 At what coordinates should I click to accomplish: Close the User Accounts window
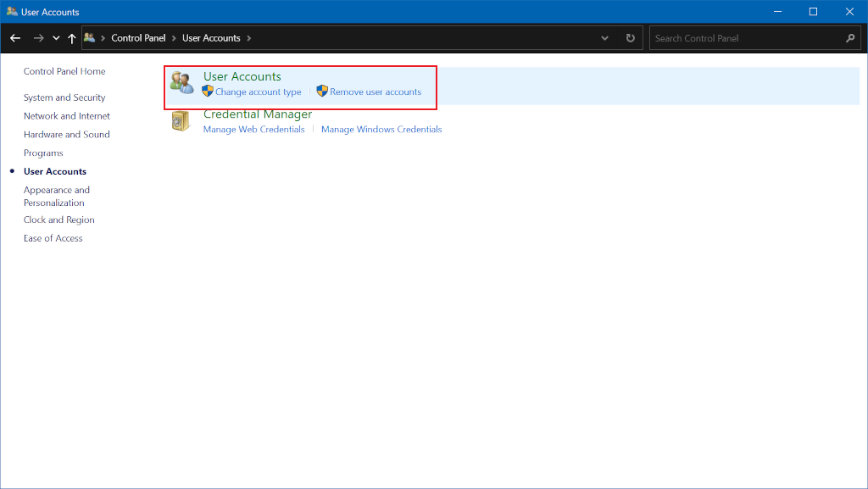(849, 12)
